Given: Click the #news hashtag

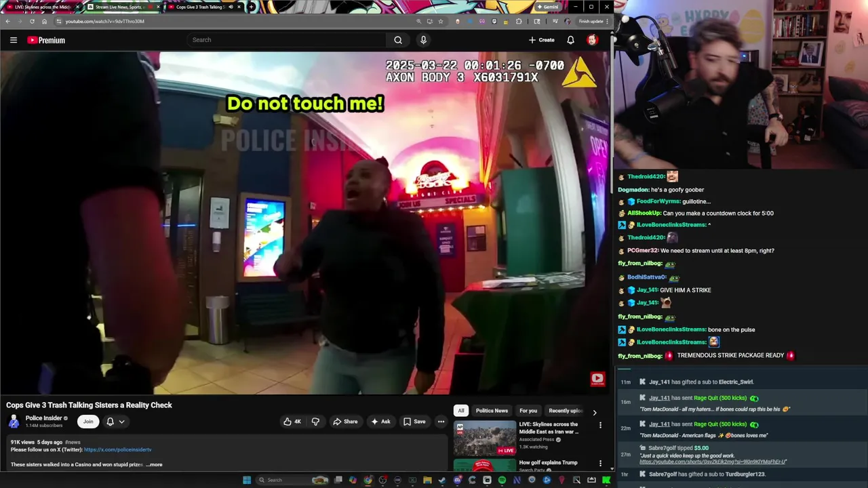Looking at the screenshot, I should 72,442.
